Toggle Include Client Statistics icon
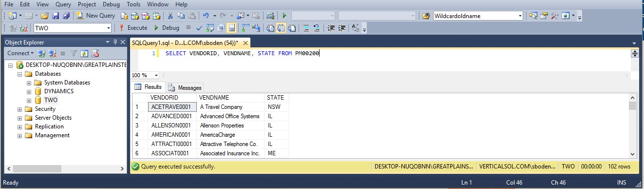The image size is (644, 189). pos(256,28)
